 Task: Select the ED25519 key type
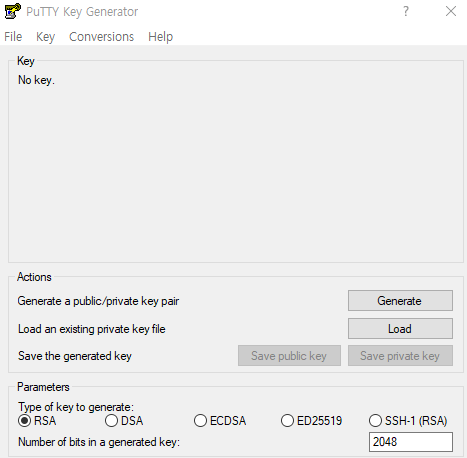click(x=311, y=421)
